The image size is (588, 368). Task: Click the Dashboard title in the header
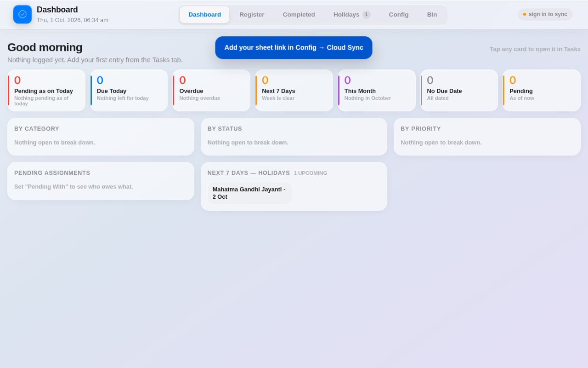pos(57,10)
